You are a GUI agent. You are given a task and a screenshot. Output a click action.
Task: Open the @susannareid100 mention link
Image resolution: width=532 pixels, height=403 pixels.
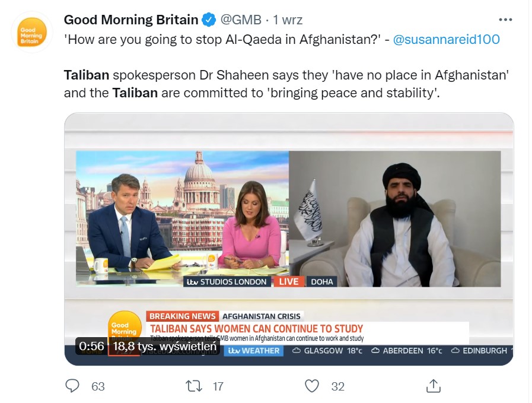click(446, 39)
